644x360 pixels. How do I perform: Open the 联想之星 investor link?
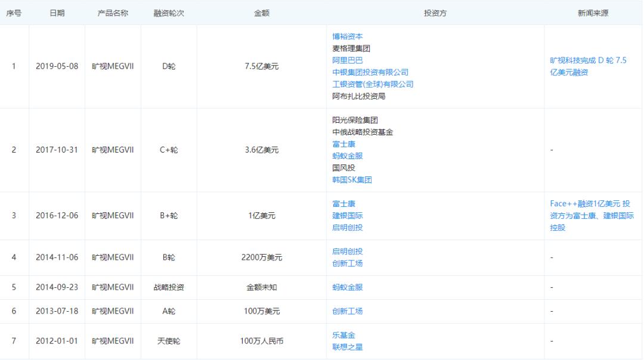pyautogui.click(x=347, y=347)
